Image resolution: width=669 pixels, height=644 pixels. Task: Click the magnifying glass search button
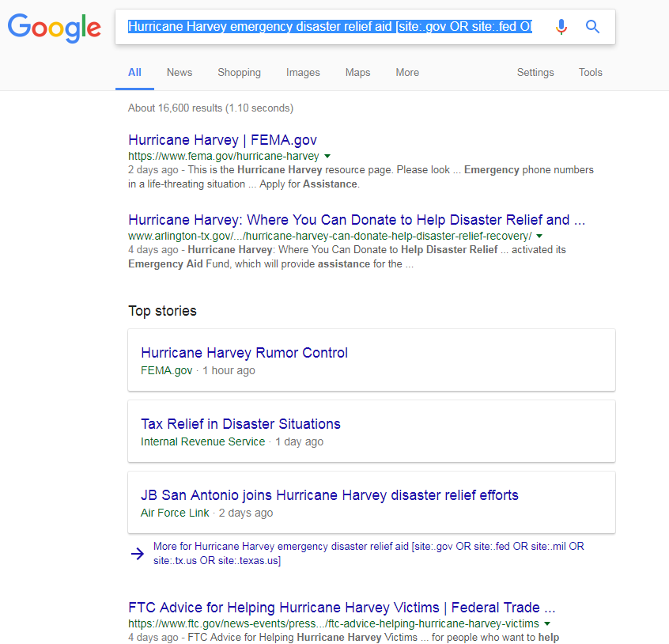pyautogui.click(x=592, y=27)
